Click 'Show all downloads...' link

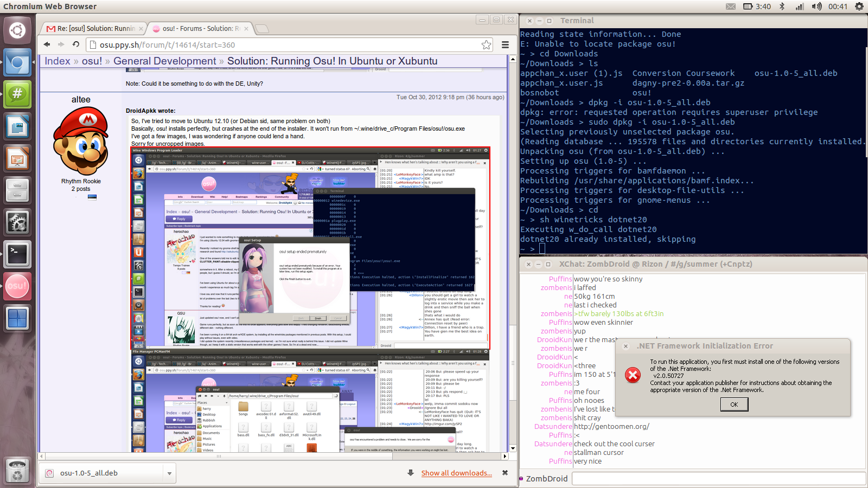tap(457, 473)
